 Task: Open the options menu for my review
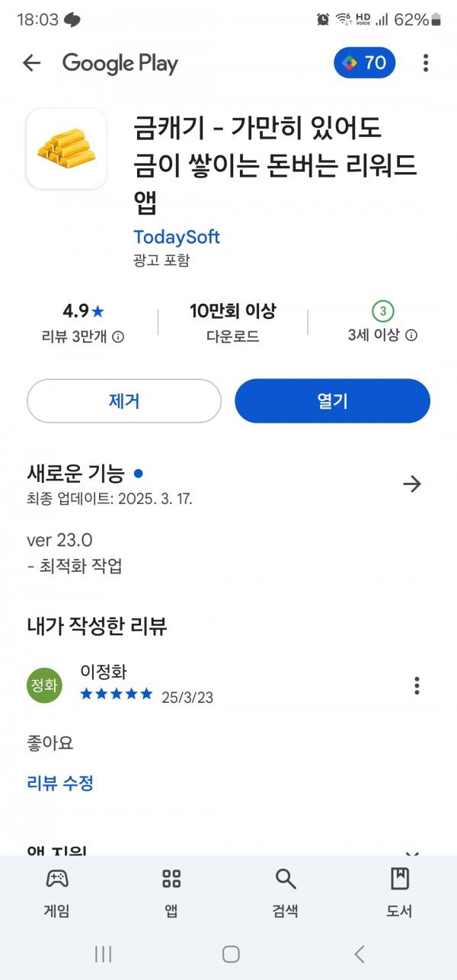pyautogui.click(x=417, y=685)
